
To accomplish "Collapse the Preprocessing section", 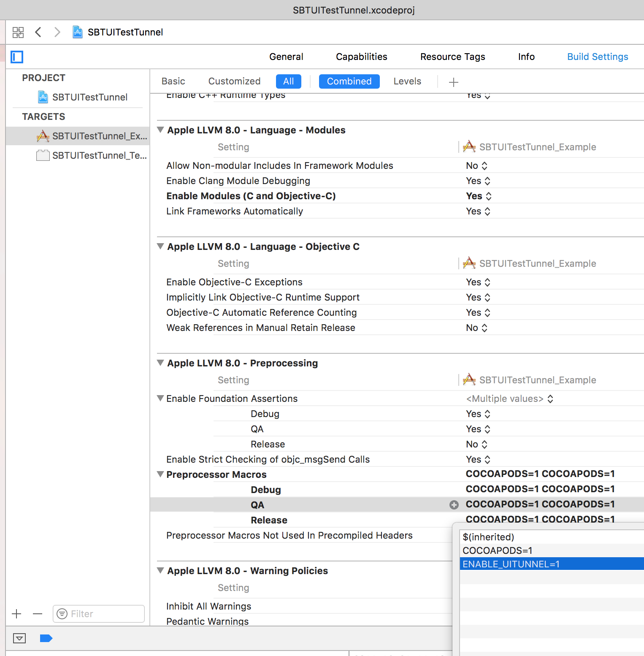I will [160, 363].
